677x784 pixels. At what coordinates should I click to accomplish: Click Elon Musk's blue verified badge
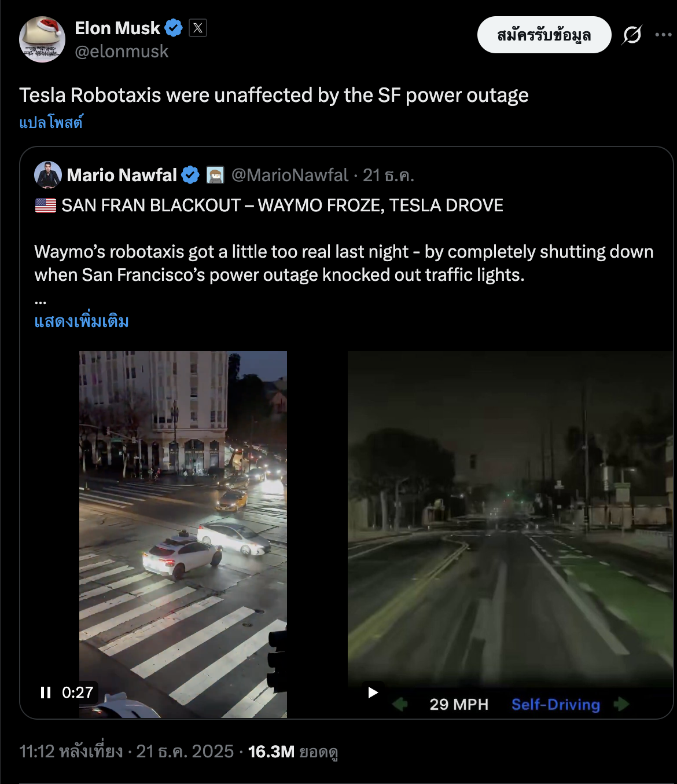coord(174,28)
